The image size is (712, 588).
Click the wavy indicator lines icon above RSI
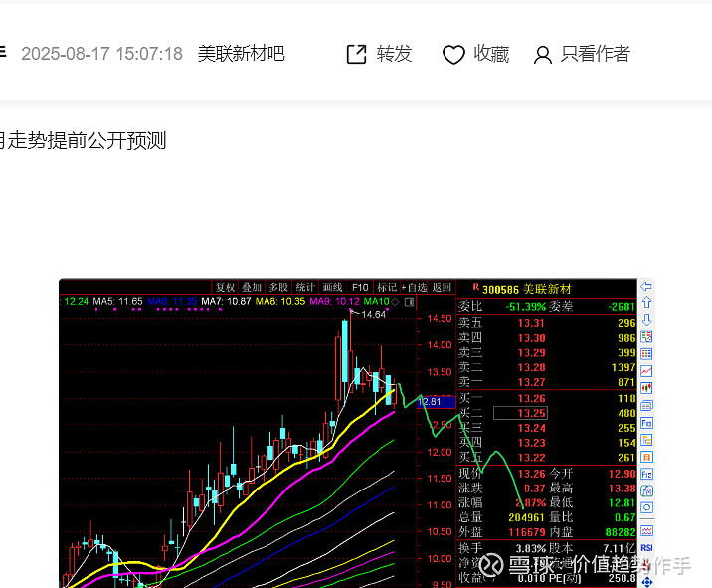(646, 530)
